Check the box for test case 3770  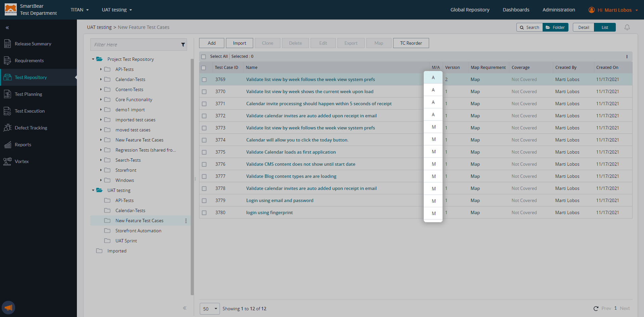click(x=204, y=92)
